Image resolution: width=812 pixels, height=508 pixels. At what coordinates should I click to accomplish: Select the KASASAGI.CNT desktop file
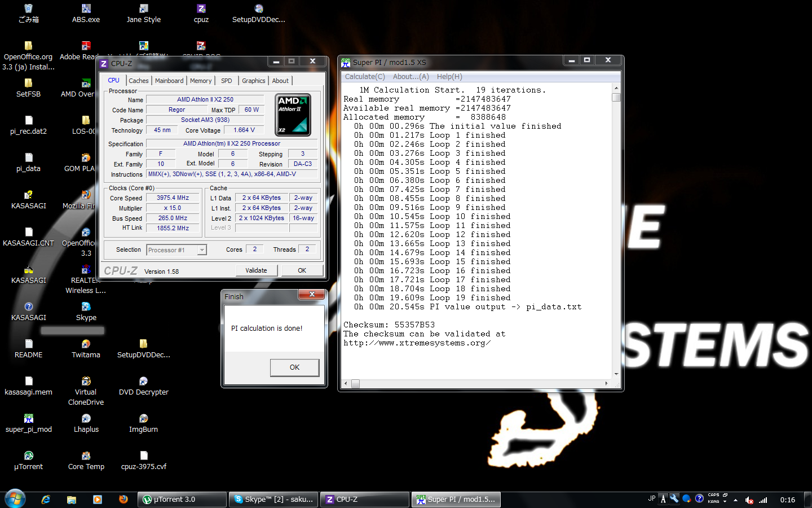28,237
